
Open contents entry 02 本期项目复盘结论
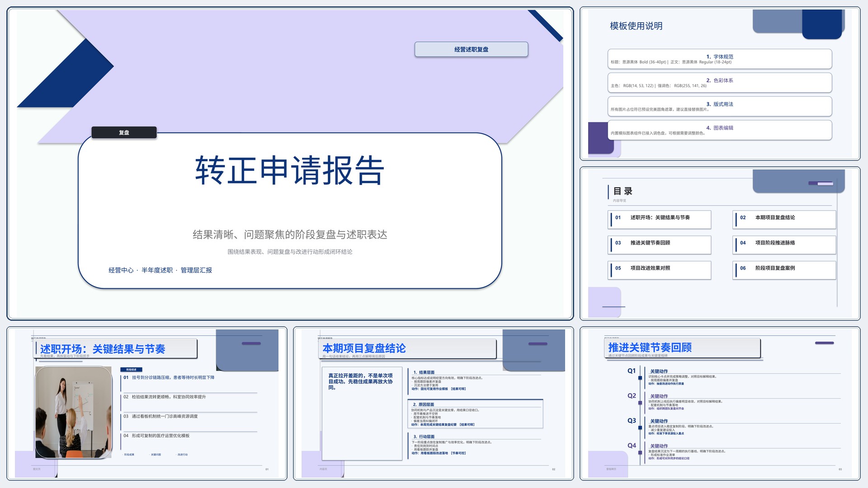click(x=784, y=220)
